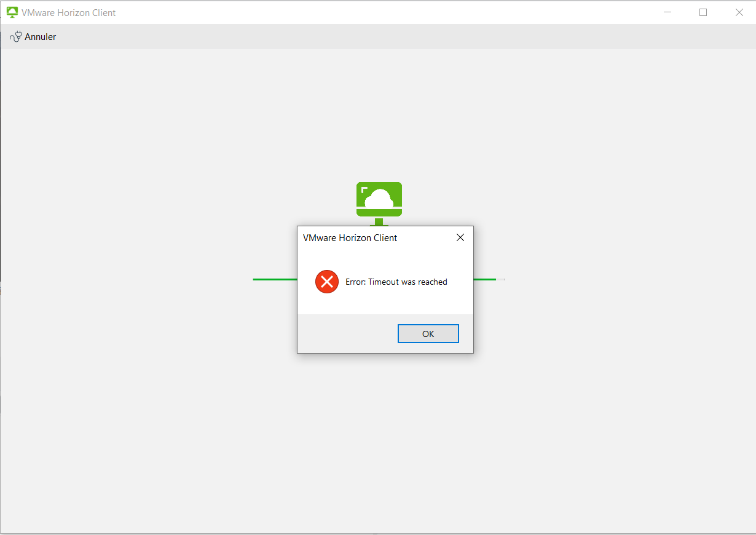Image resolution: width=756 pixels, height=535 pixels.
Task: Click left green segment of progress bar
Action: point(275,279)
